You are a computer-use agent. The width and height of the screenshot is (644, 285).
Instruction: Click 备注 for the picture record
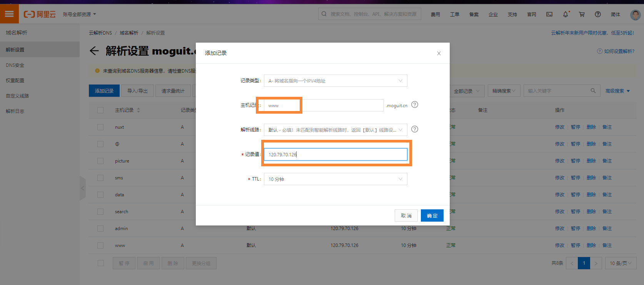(607, 161)
